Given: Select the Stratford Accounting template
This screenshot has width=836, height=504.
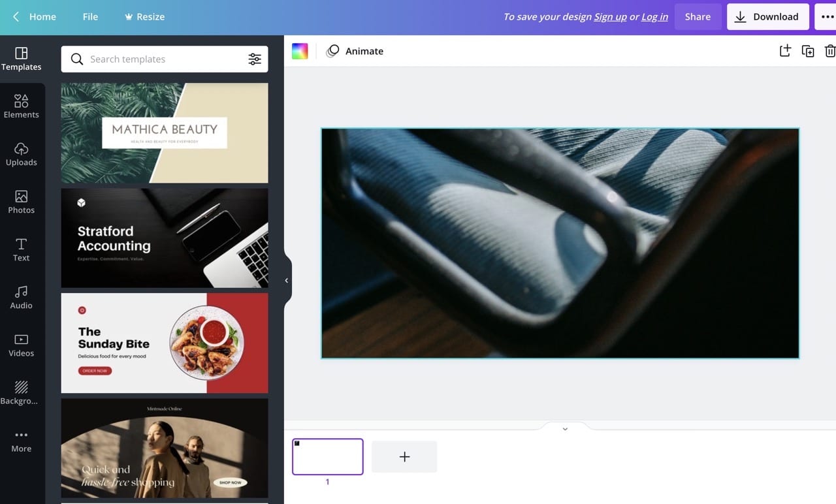Looking at the screenshot, I should point(165,238).
